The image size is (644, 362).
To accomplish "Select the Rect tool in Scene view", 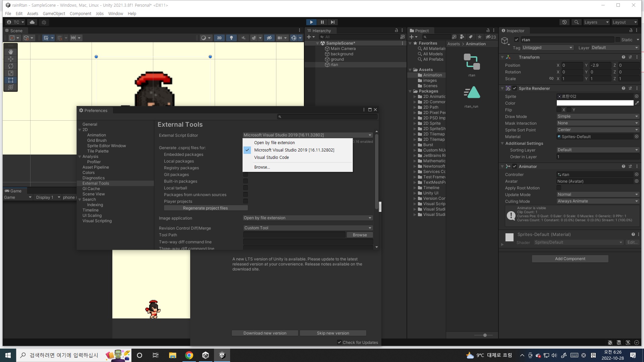I will pos(11,80).
